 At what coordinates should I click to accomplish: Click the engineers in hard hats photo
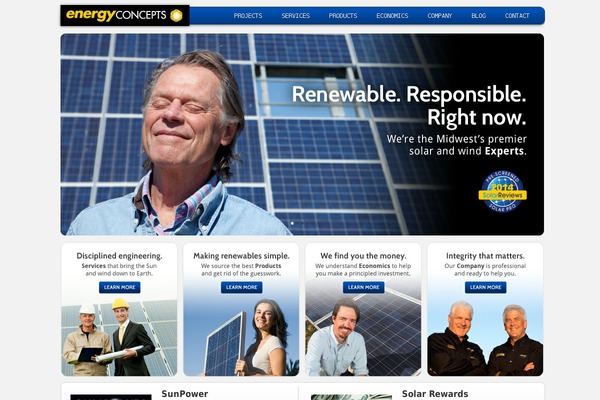tap(119, 337)
